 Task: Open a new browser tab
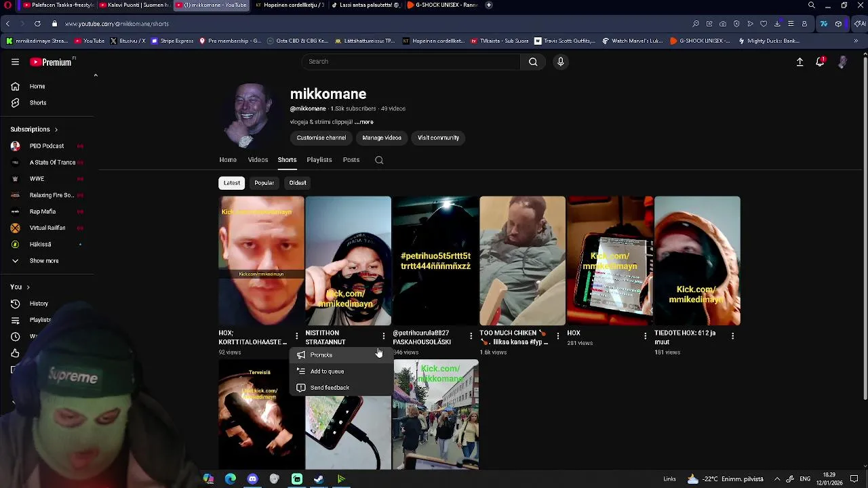(x=488, y=5)
